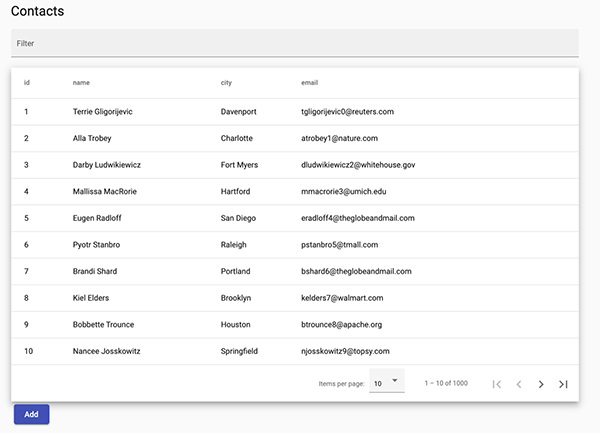The image size is (600, 434).
Task: Go to the next page arrow
Action: [x=541, y=384]
